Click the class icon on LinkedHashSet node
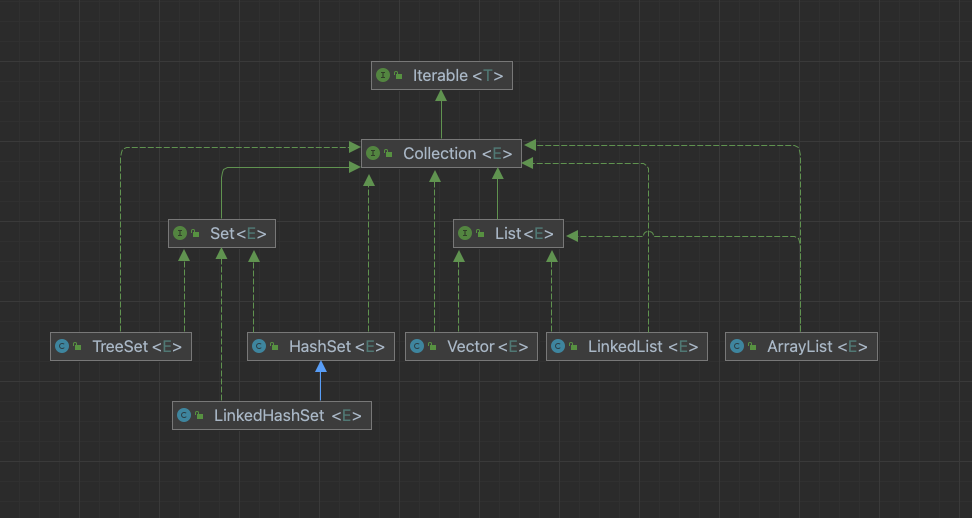This screenshot has height=518, width=972. [x=183, y=415]
